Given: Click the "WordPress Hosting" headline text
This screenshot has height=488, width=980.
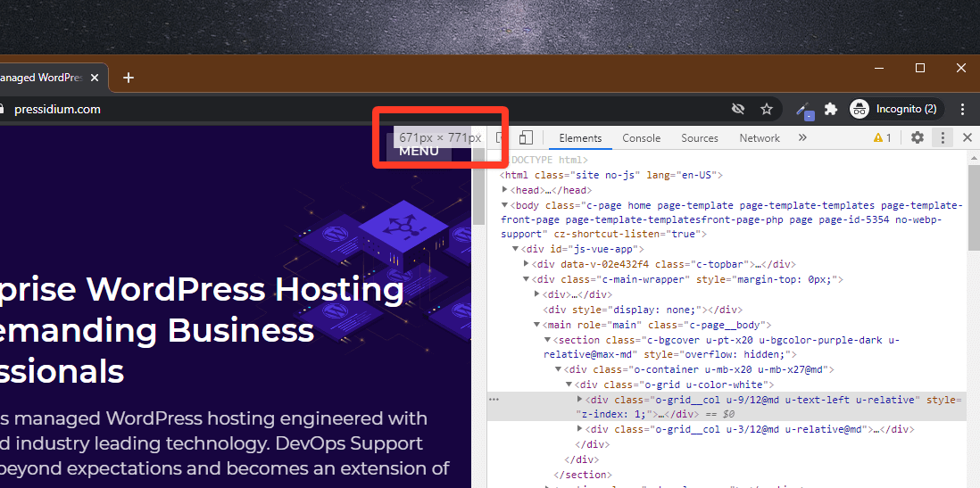Looking at the screenshot, I should tap(245, 289).
